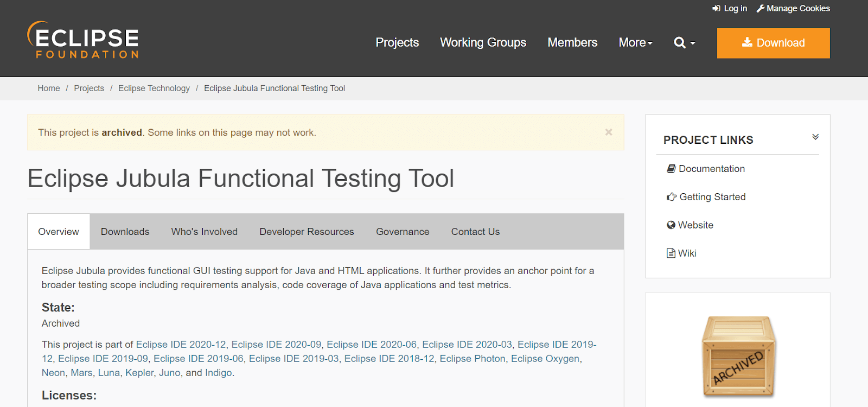This screenshot has height=407, width=868.
Task: Open the Eclipse IDE 2020-06 link
Action: click(372, 345)
